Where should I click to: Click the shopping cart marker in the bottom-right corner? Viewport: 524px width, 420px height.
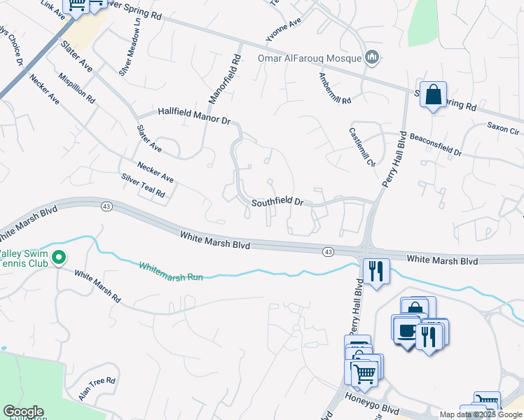pos(488,400)
